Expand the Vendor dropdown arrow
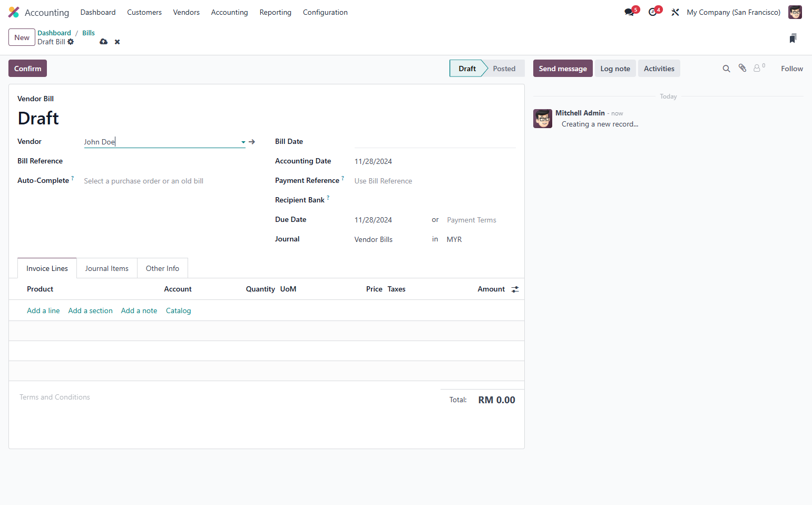Screen dimensions: 812x505 pyautogui.click(x=243, y=142)
